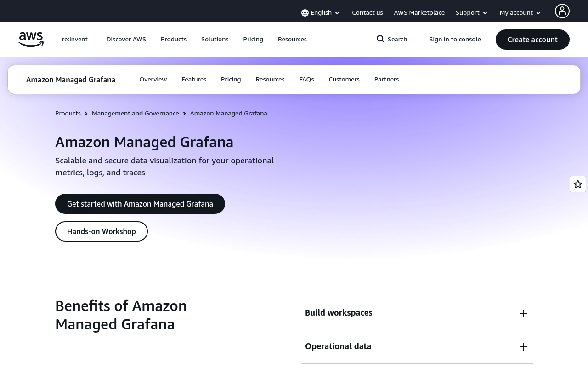
Task: Select the FAQs tab
Action: point(307,80)
